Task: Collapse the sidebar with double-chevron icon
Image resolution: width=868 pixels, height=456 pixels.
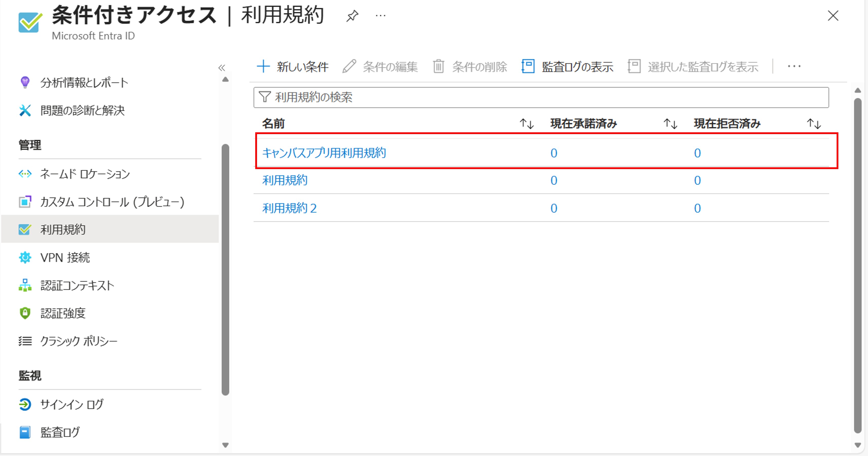Action: pyautogui.click(x=221, y=68)
